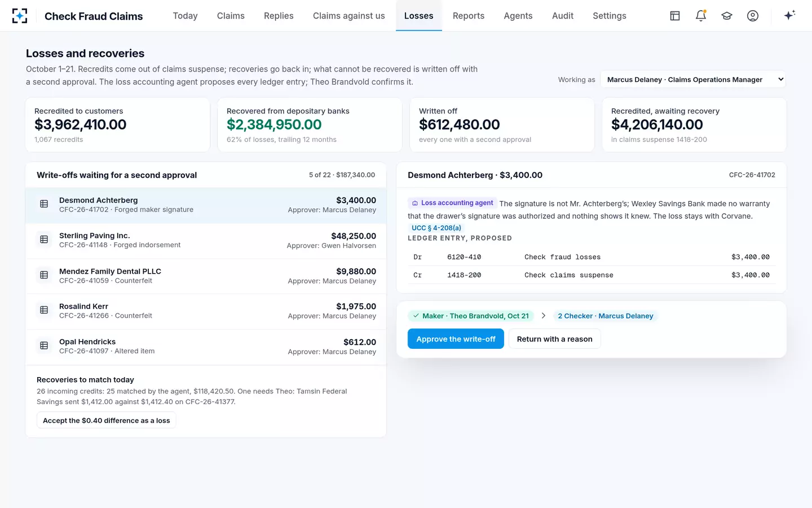Click the CFC-26-41702 claim ID in detail header
This screenshot has width=812, height=508.
(752, 175)
